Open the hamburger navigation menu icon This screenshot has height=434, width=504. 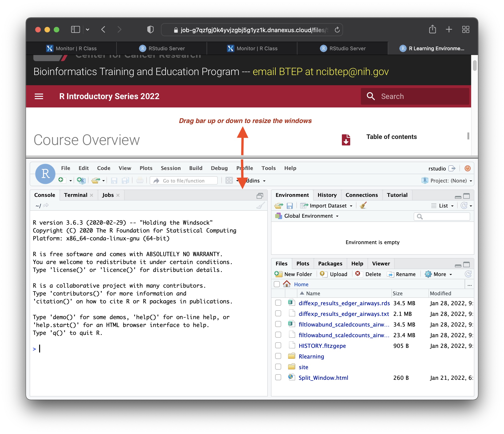(x=39, y=96)
